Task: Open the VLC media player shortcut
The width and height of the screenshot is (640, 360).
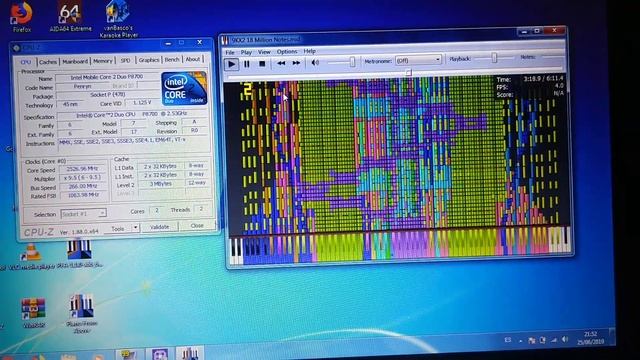Action: point(32,257)
